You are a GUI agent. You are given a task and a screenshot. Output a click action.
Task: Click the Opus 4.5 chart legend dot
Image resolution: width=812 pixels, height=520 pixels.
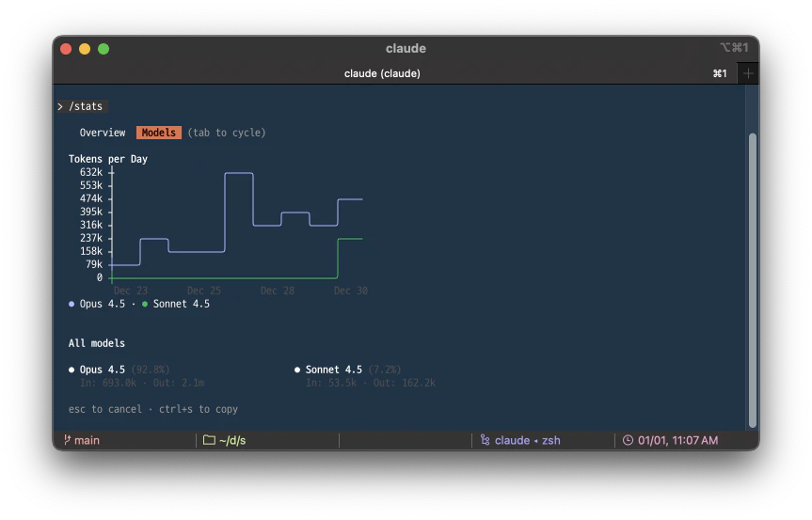pyautogui.click(x=72, y=305)
